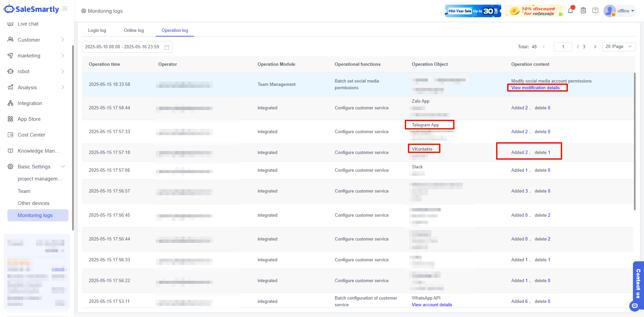Switch to the Online log tab
644x317 pixels.
coord(134,31)
